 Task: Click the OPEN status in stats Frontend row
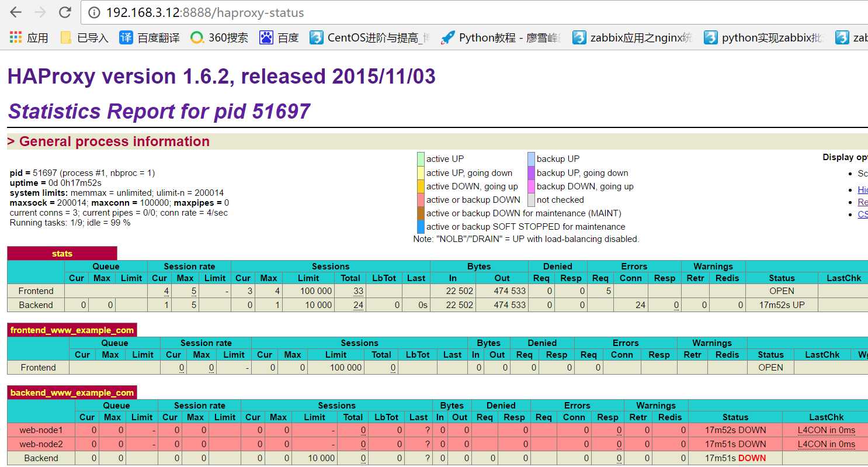pyautogui.click(x=782, y=291)
